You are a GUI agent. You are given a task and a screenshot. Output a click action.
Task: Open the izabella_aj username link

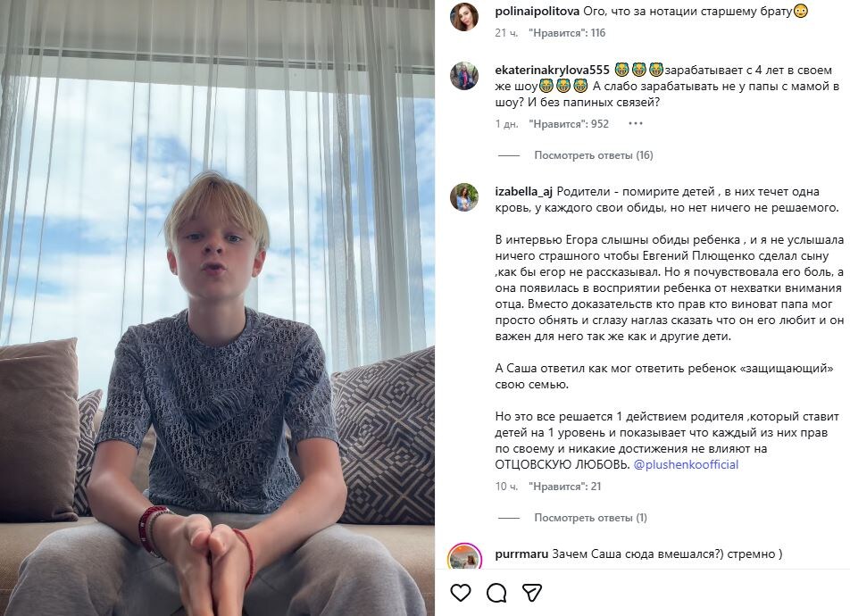tap(524, 190)
